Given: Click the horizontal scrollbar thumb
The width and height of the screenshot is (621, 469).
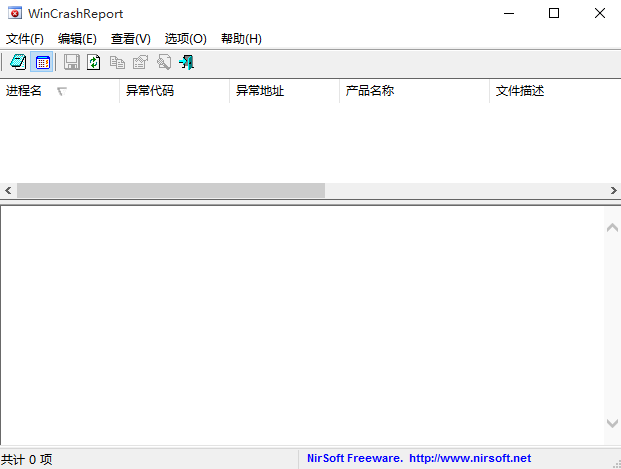Looking at the screenshot, I should 171,191.
